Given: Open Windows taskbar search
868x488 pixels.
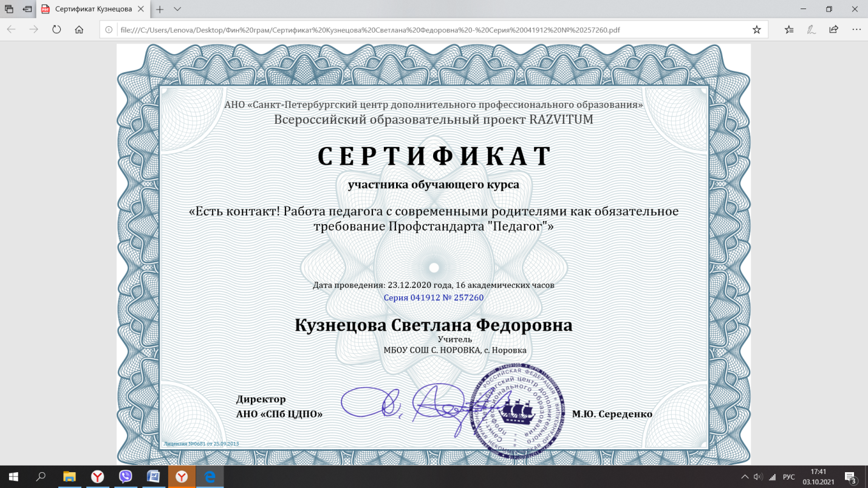Looking at the screenshot, I should pyautogui.click(x=41, y=477).
